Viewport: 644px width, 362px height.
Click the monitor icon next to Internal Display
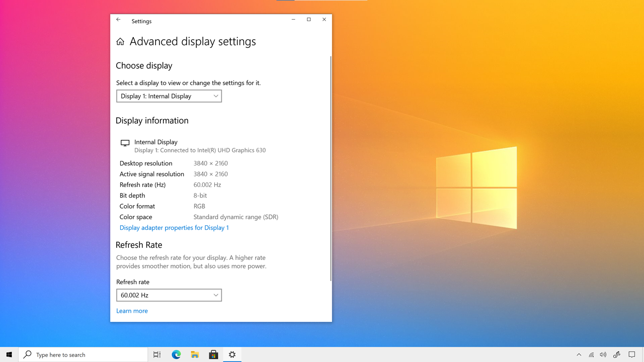click(125, 143)
